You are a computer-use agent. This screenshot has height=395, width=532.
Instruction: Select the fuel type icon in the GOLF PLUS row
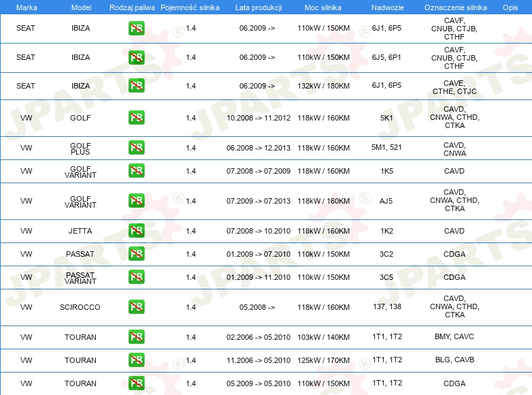[136, 148]
